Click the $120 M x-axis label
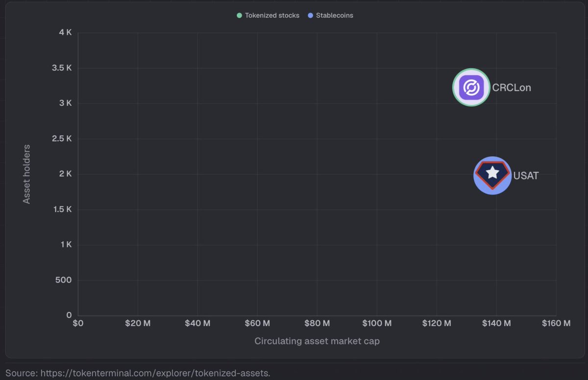588x380 pixels. click(437, 323)
